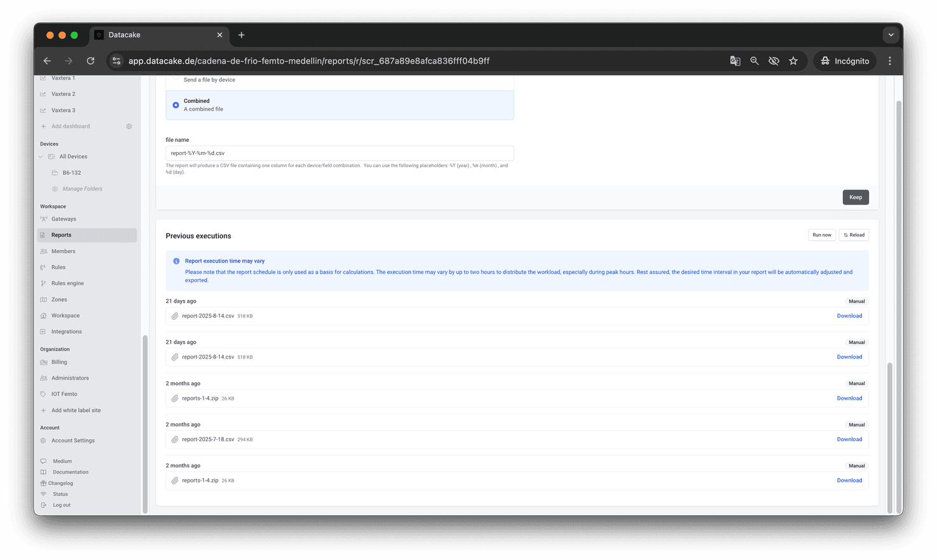The height and width of the screenshot is (560, 937).
Task: Click the sidebar vertical scrollbar
Action: click(x=145, y=424)
